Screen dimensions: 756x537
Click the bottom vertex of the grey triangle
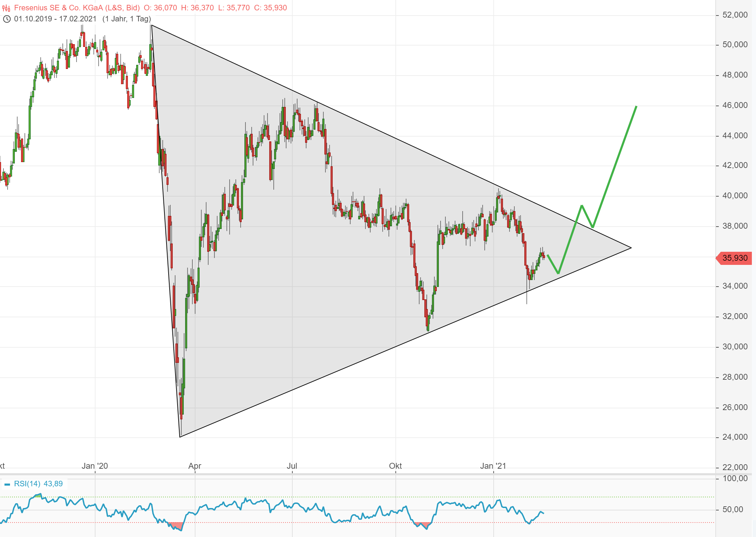(180, 437)
